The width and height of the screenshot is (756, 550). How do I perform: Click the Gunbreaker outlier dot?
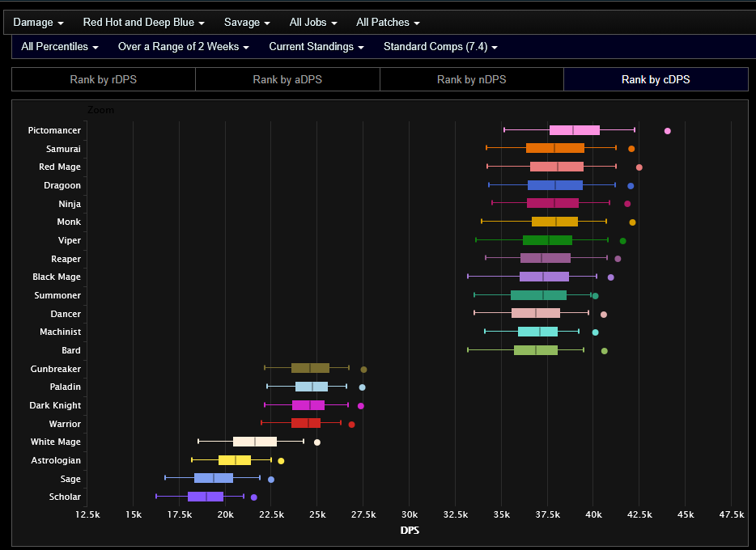(364, 370)
